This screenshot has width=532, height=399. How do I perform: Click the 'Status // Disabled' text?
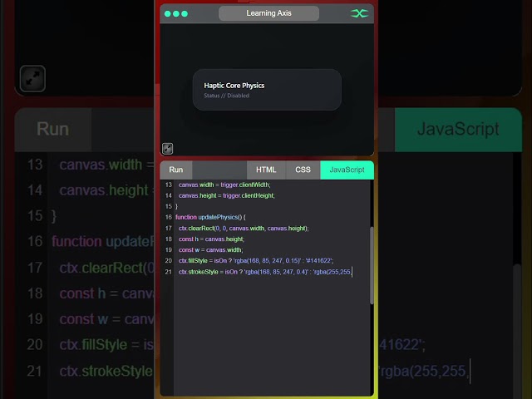point(226,96)
